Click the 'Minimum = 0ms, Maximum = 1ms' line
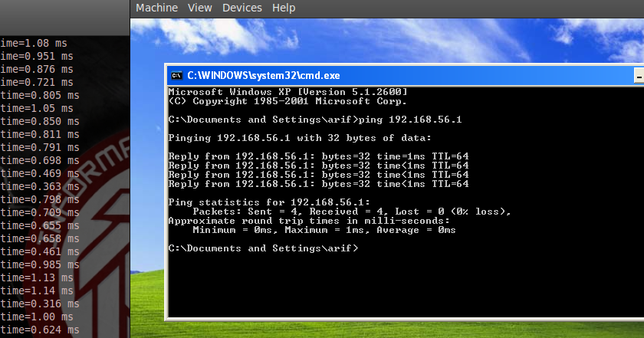This screenshot has height=338, width=644. (x=324, y=230)
